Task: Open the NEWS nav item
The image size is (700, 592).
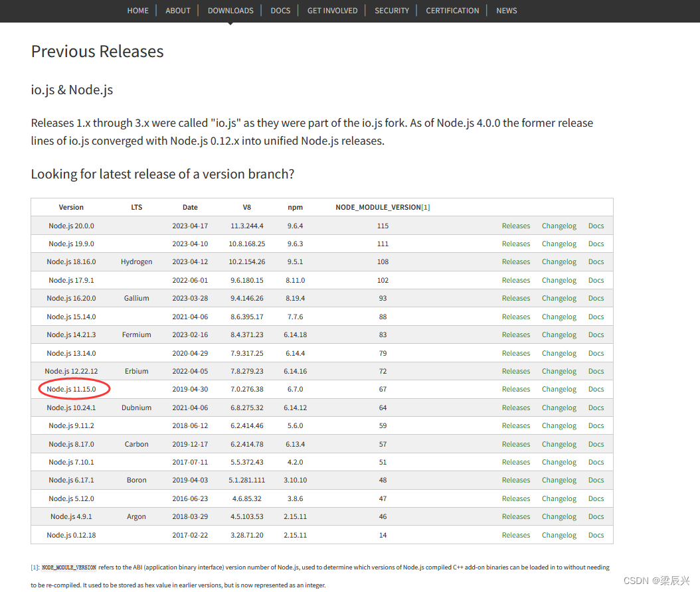Action: pyautogui.click(x=506, y=10)
